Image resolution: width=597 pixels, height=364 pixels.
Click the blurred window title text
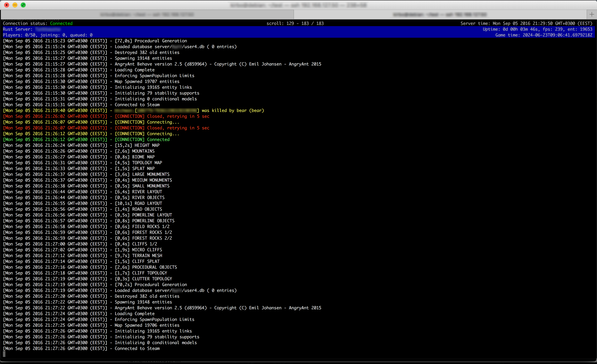coord(298,5)
